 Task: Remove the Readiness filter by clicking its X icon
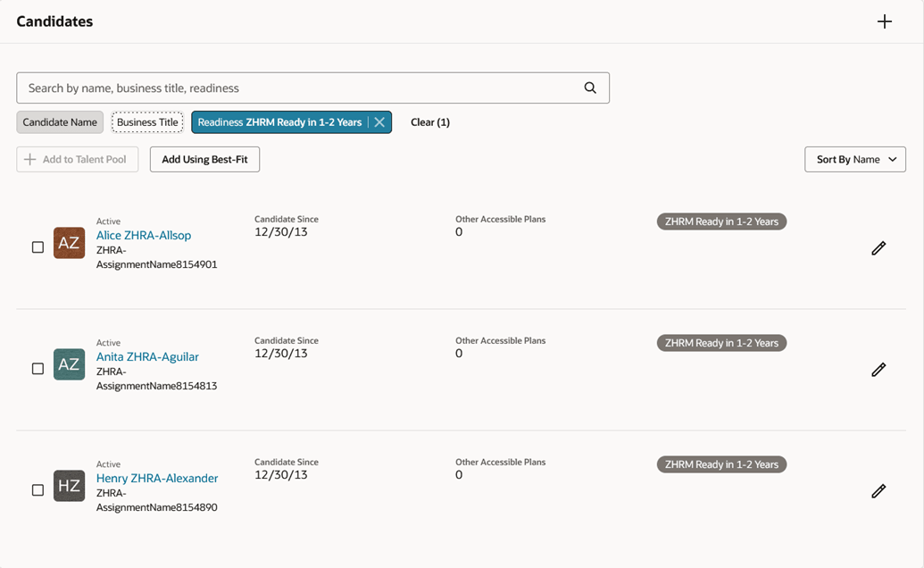[x=379, y=121]
